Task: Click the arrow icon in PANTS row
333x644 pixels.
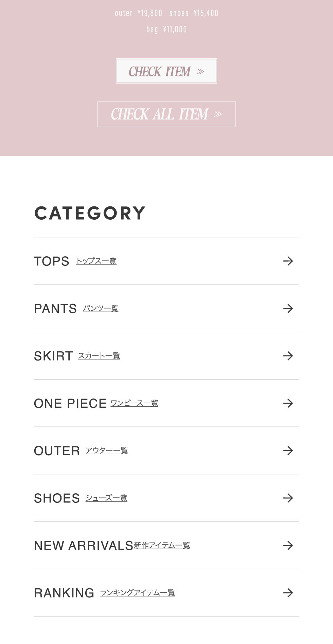Action: point(288,309)
